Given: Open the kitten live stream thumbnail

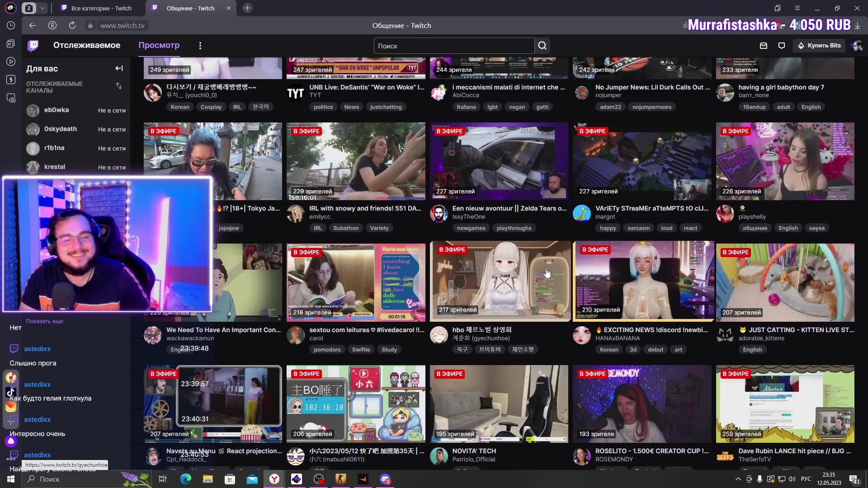Looking at the screenshot, I should coord(785,282).
